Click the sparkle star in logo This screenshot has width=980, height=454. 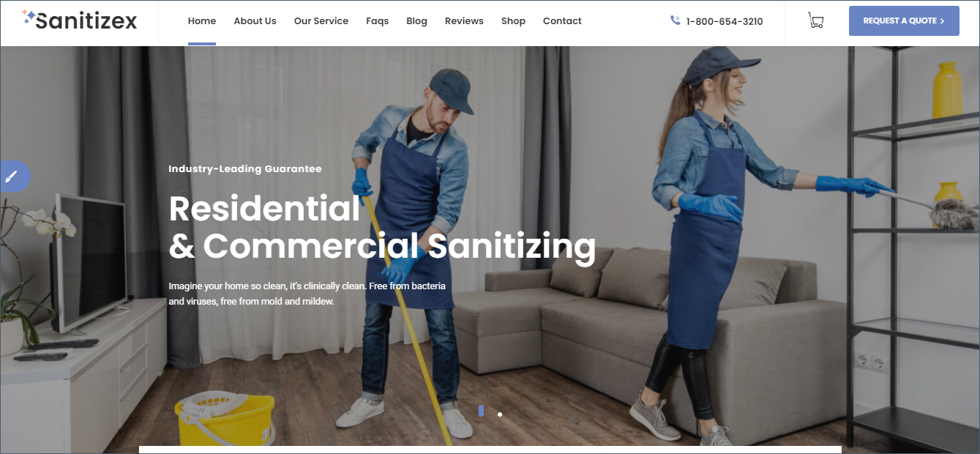(x=29, y=18)
